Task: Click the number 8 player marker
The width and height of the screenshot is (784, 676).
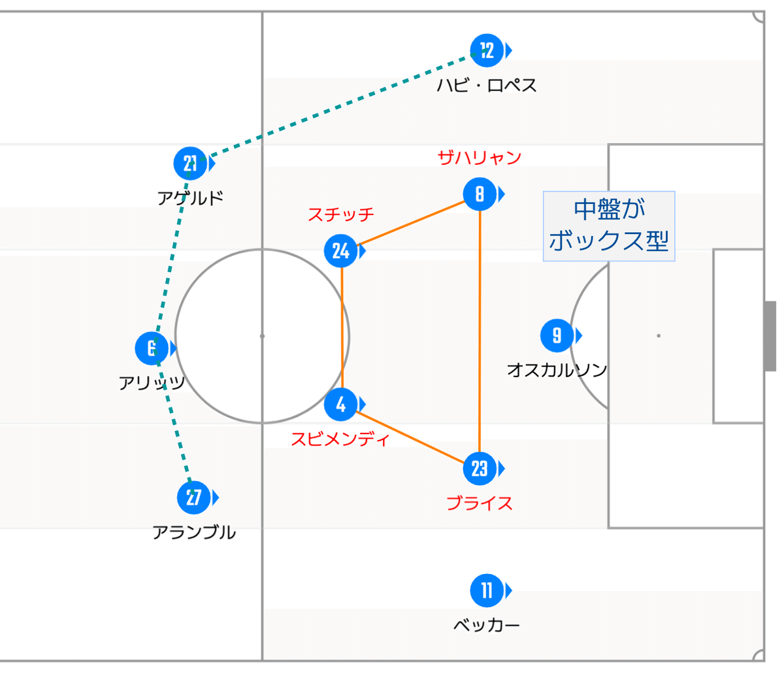Action: tap(480, 194)
